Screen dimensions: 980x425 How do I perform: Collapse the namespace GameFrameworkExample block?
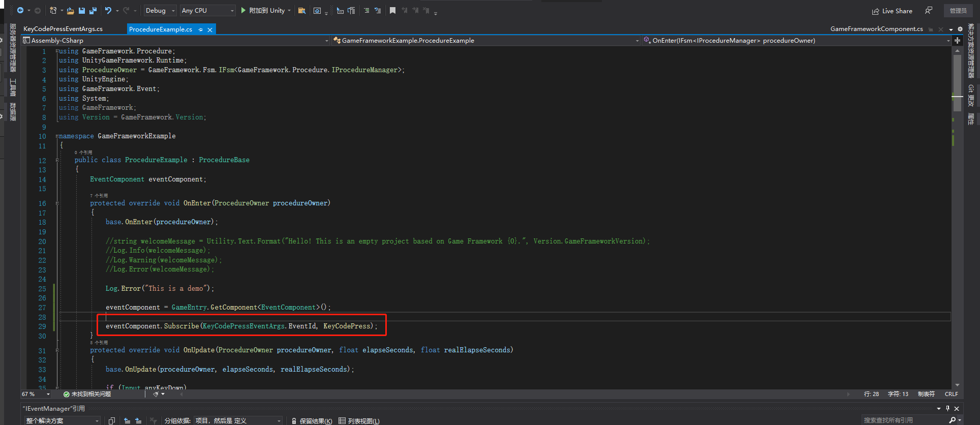[x=57, y=136]
